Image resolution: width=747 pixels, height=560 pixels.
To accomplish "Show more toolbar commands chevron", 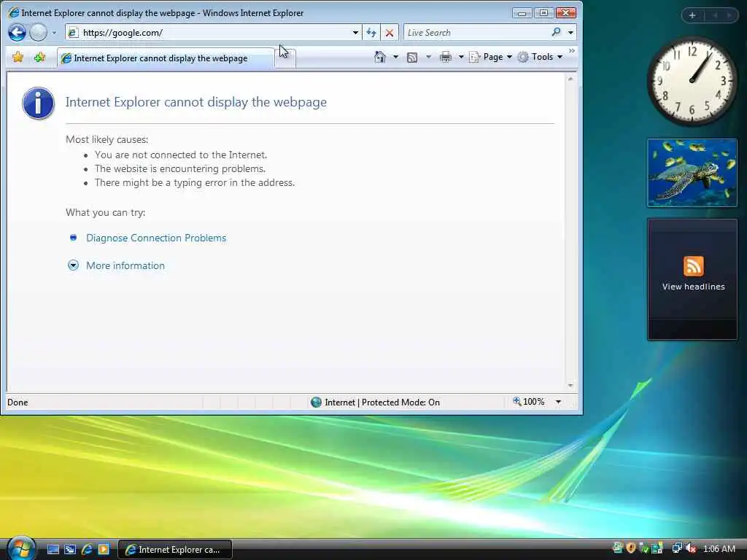I will coord(572,51).
